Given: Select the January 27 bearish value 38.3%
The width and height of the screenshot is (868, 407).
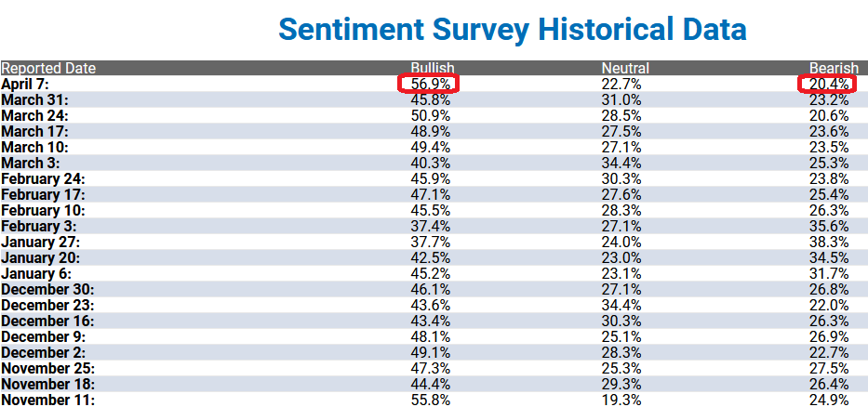Looking at the screenshot, I should click(x=829, y=242).
